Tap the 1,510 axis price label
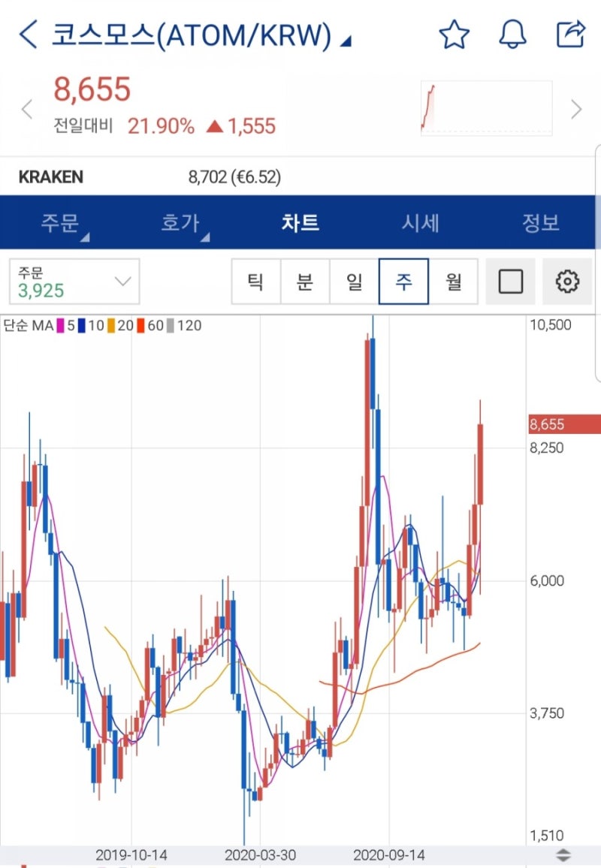Screen dimensions: 601x868 point(547,836)
